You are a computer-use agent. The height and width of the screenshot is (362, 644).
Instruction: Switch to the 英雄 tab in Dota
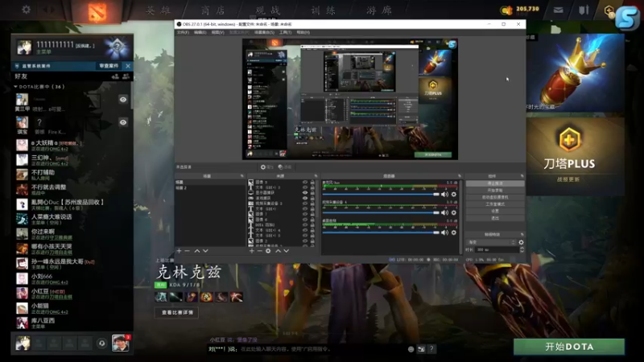point(159,10)
